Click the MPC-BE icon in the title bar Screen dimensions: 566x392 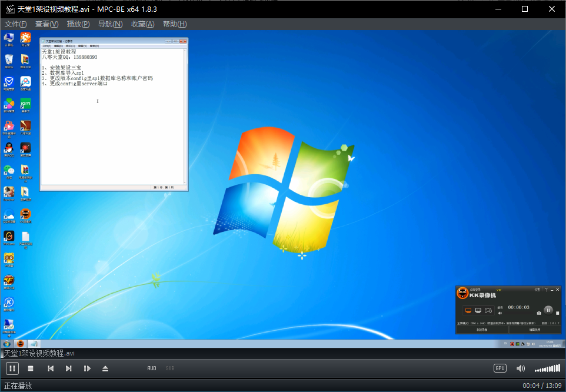coord(10,9)
